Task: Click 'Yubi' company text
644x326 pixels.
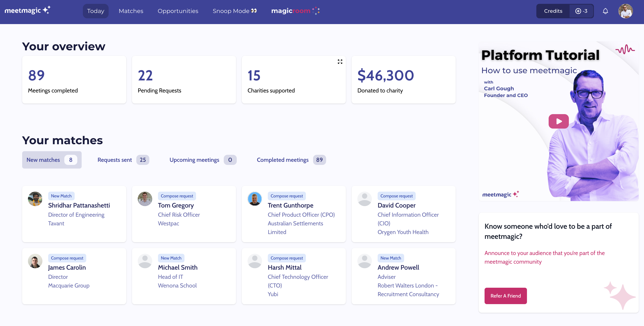Action: click(273, 294)
